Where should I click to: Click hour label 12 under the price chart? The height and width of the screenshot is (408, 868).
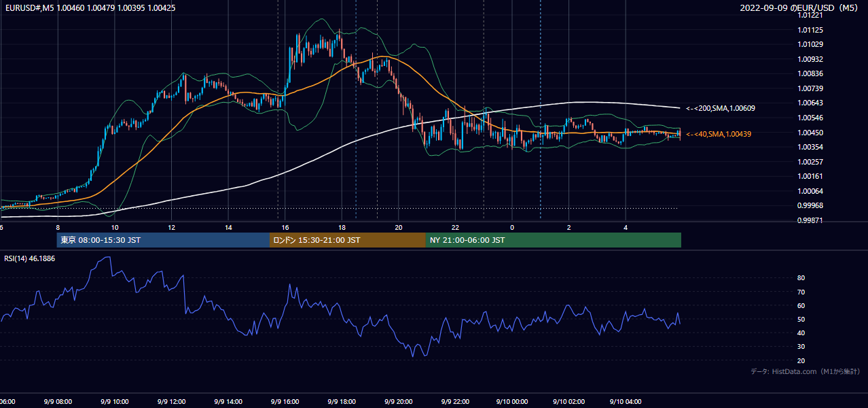point(171,228)
